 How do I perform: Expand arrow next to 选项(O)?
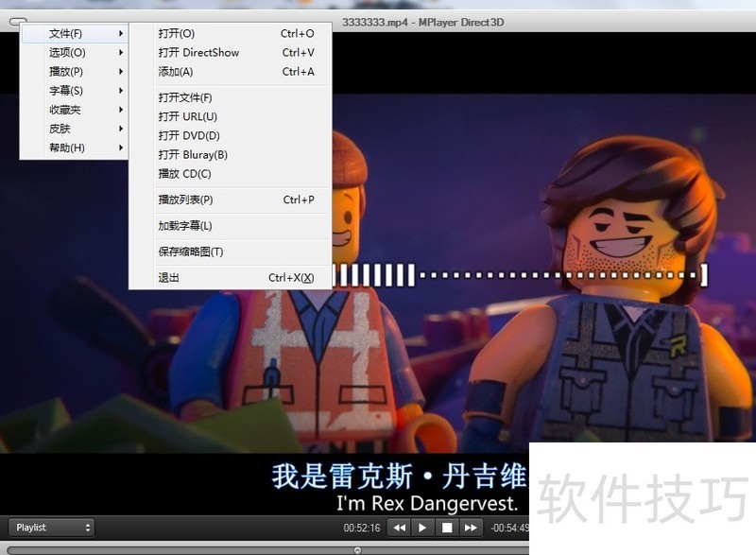pyautogui.click(x=121, y=53)
